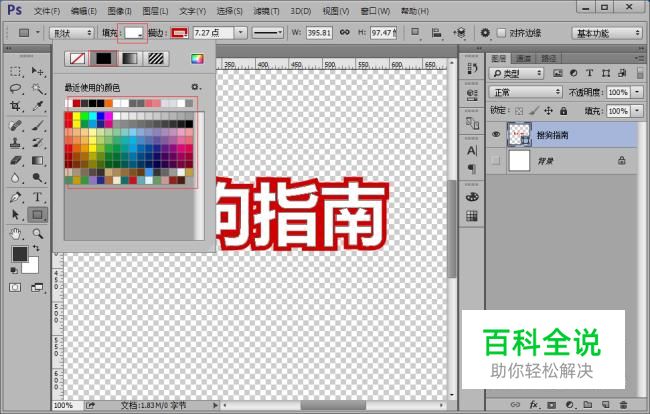Swap foreground and background colors
This screenshot has width=650, height=414.
[x=36, y=248]
